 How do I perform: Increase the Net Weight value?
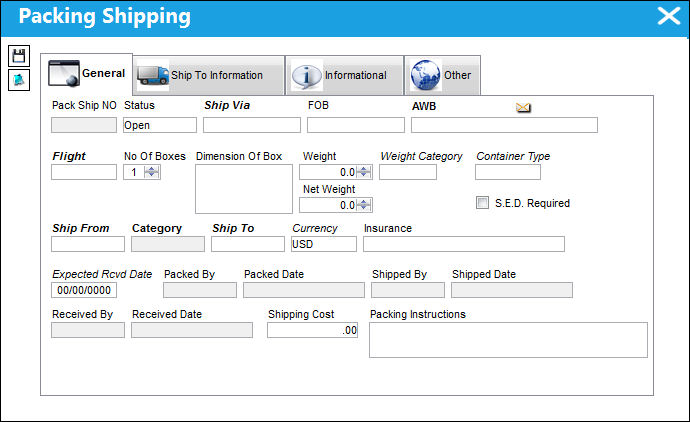coord(363,202)
